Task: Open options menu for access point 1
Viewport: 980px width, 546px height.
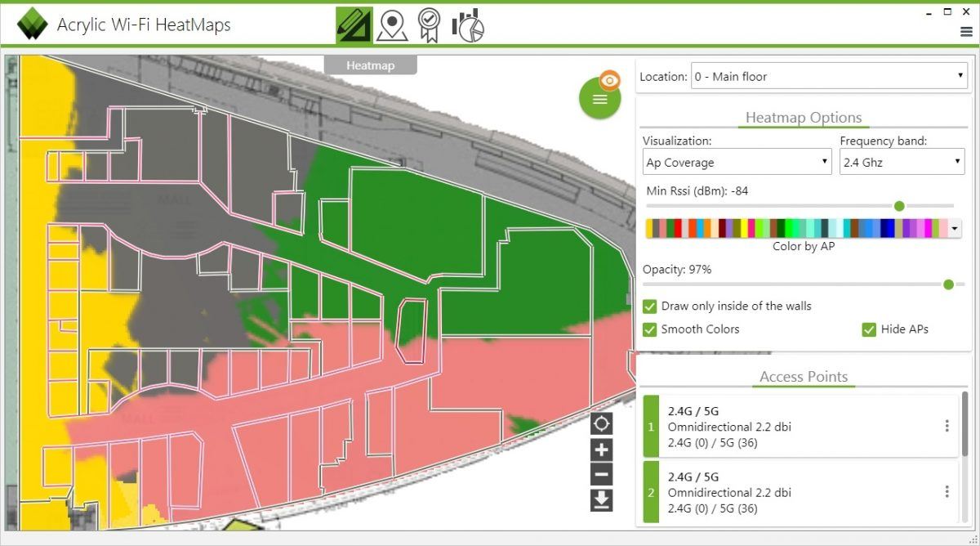Action: (x=947, y=425)
